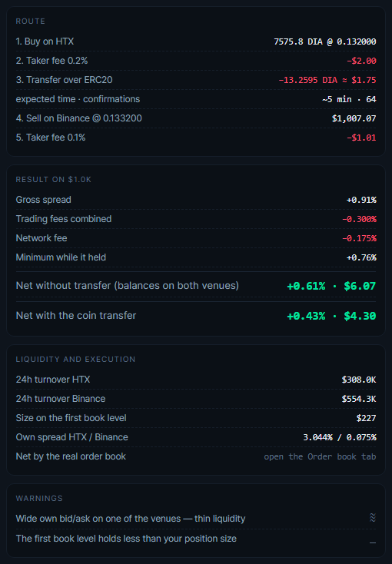Select the 'Network fee' label
Viewport: 392px width, 564px height.
(x=42, y=238)
